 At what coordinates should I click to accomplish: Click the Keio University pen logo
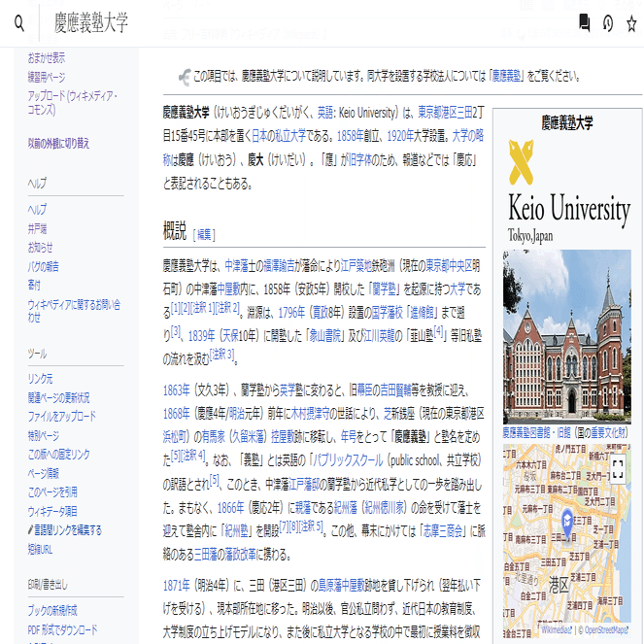point(522,162)
